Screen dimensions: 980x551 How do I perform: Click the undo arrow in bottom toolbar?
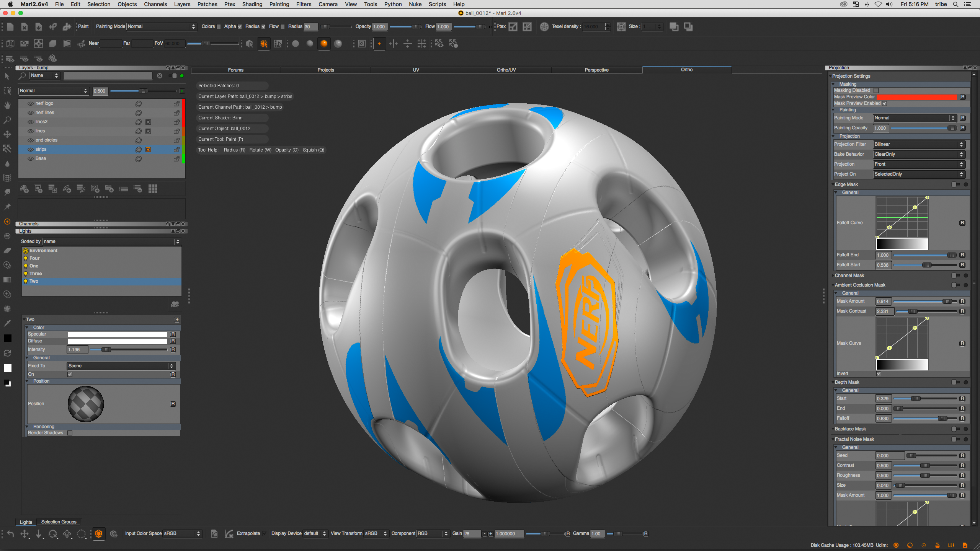10,533
